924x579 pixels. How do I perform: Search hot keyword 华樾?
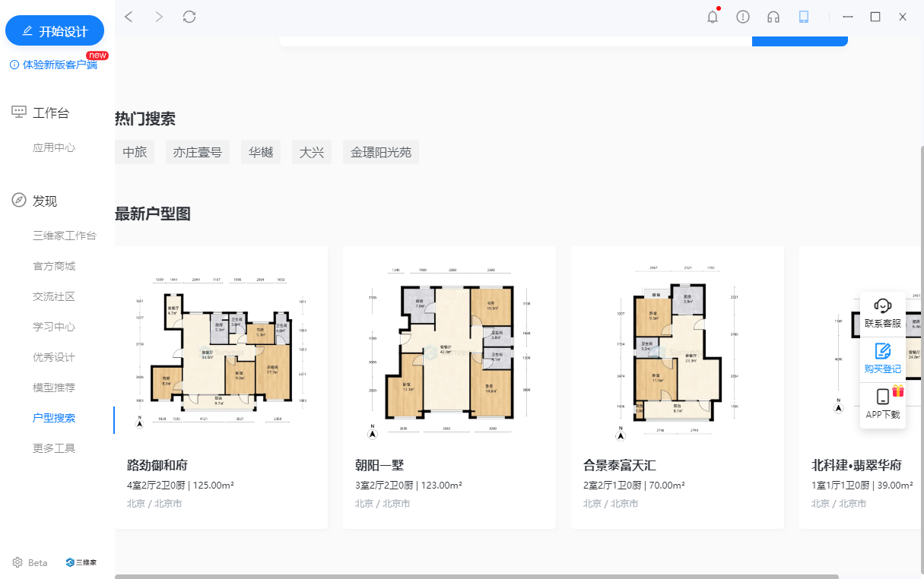pyautogui.click(x=261, y=152)
